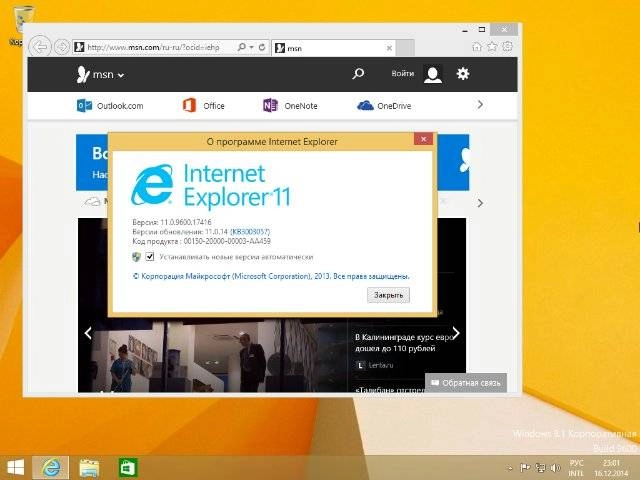Open the KB3008857 update link
The image size is (640, 480).
[x=250, y=232]
